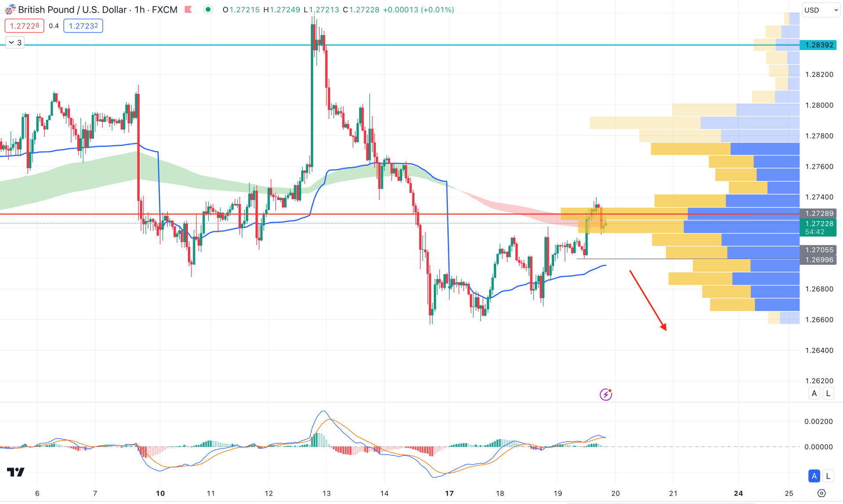This screenshot has width=843, height=504.
Task: Click the green market status dot
Action: click(x=208, y=9)
